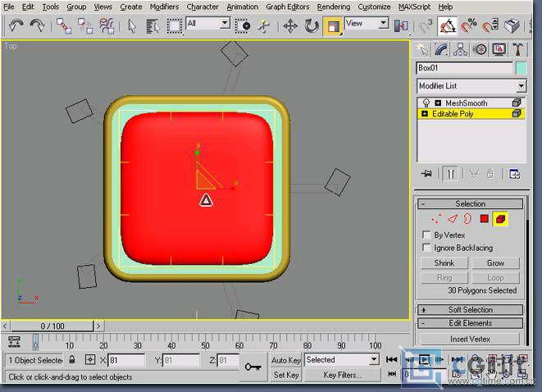Toggle MeshSmooth modifier lightbulb on/off
Viewport: 542px width, 392px height.
point(426,103)
